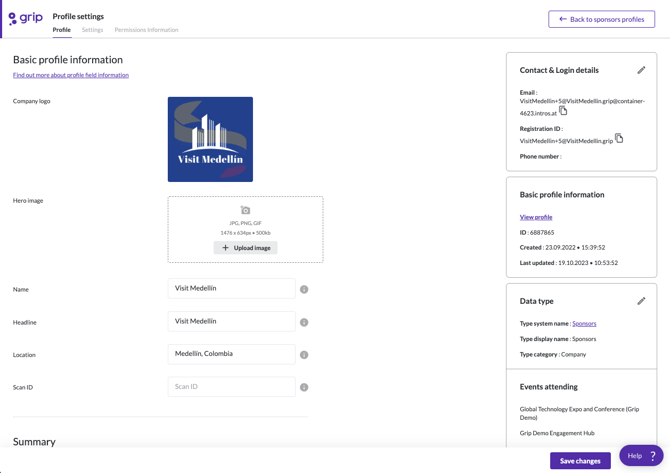Select the Profile tab
The image size is (670, 473).
coord(61,30)
